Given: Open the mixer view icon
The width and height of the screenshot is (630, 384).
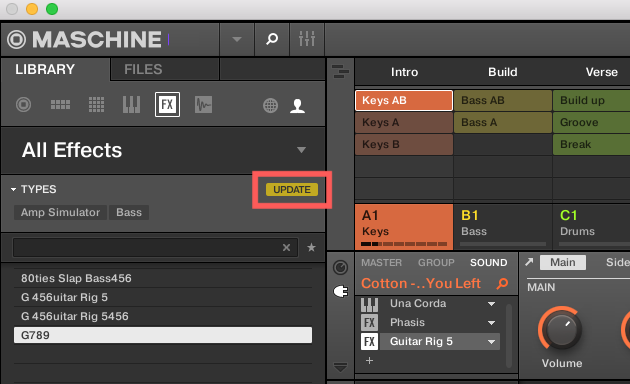Looking at the screenshot, I should coord(307,39).
